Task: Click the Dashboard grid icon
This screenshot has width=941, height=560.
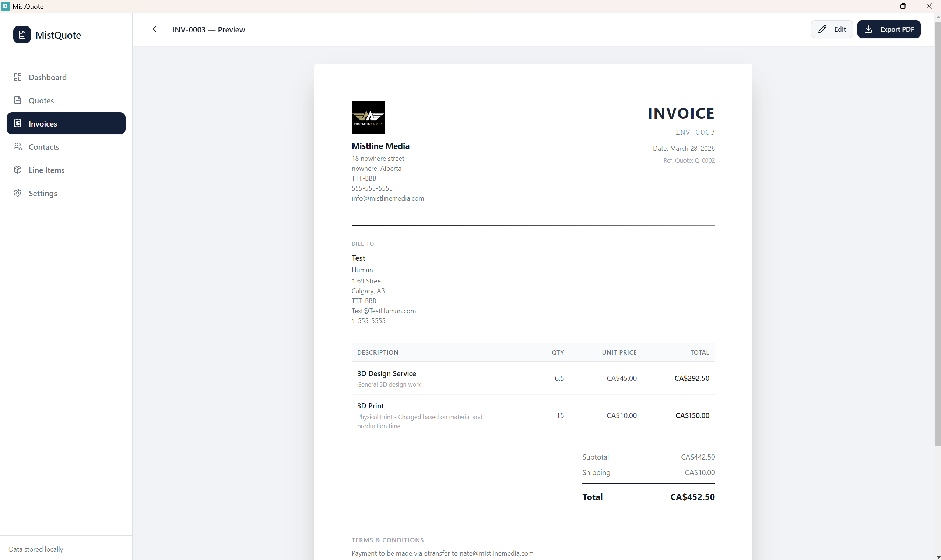Action: pos(18,77)
